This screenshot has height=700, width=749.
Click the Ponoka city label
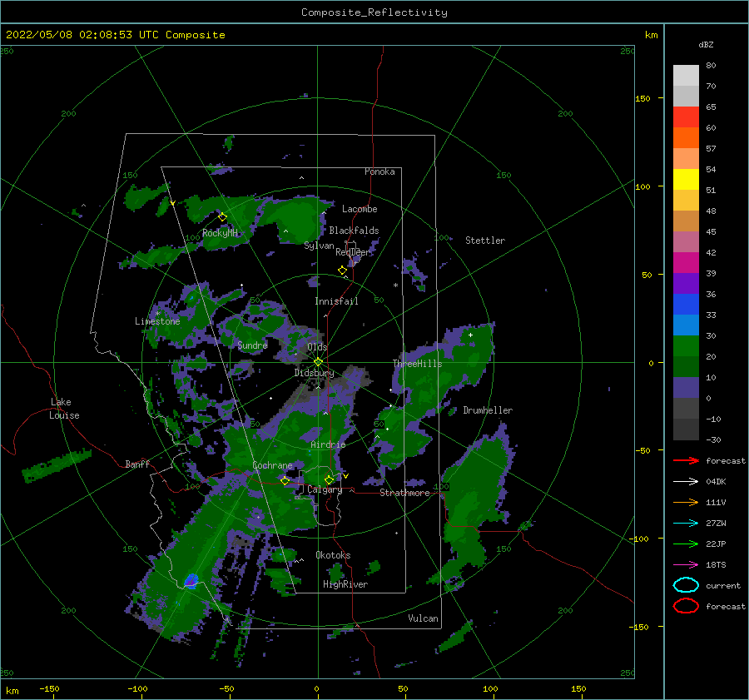[379, 171]
